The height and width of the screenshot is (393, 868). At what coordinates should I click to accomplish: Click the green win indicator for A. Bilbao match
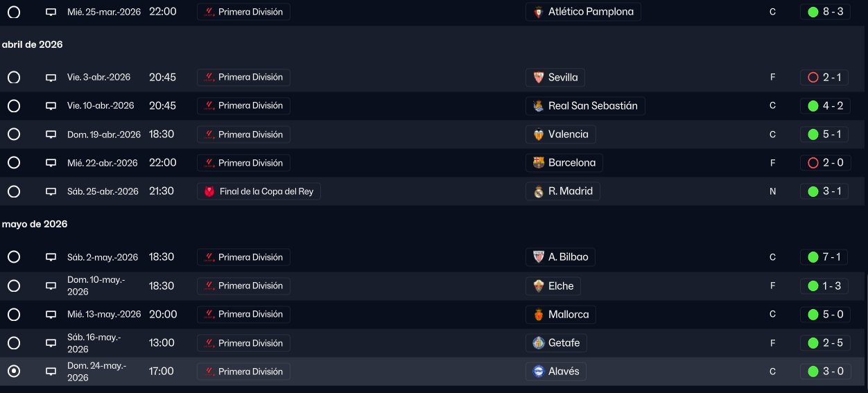813,257
